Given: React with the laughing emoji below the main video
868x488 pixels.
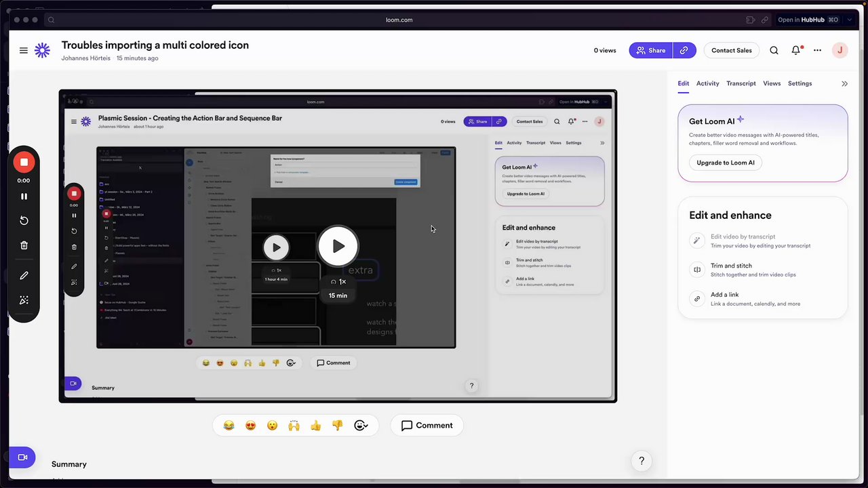Looking at the screenshot, I should [229, 426].
